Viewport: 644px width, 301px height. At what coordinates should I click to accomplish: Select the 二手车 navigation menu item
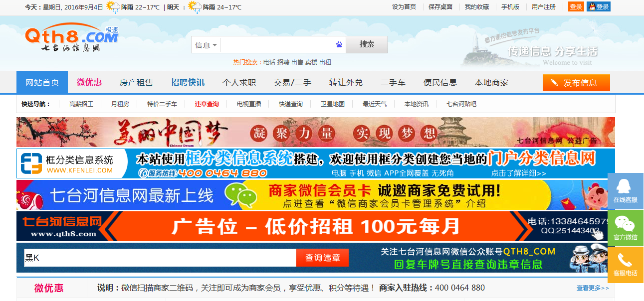(x=393, y=83)
